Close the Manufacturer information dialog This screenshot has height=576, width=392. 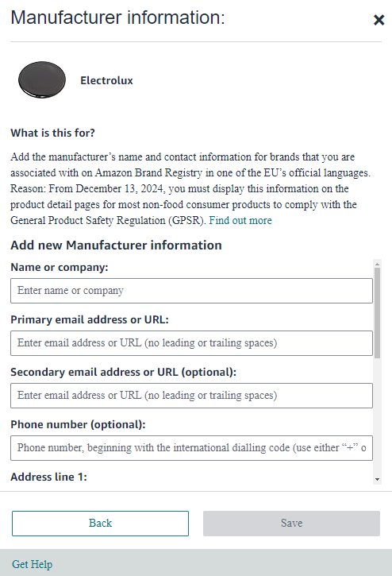[x=379, y=20]
